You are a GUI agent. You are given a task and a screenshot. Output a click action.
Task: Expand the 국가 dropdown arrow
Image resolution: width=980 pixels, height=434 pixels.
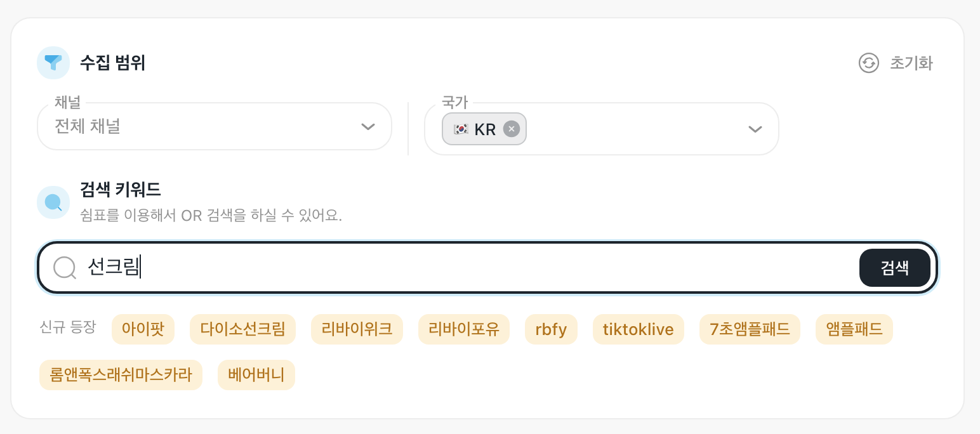[755, 129]
